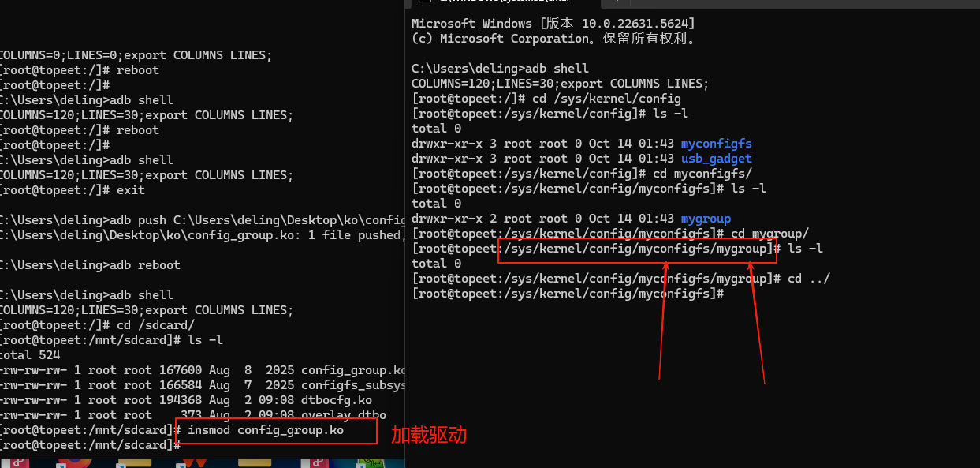The height and width of the screenshot is (468, 980).
Task: Select the overlay.dtbo file listing row
Action: (x=193, y=415)
